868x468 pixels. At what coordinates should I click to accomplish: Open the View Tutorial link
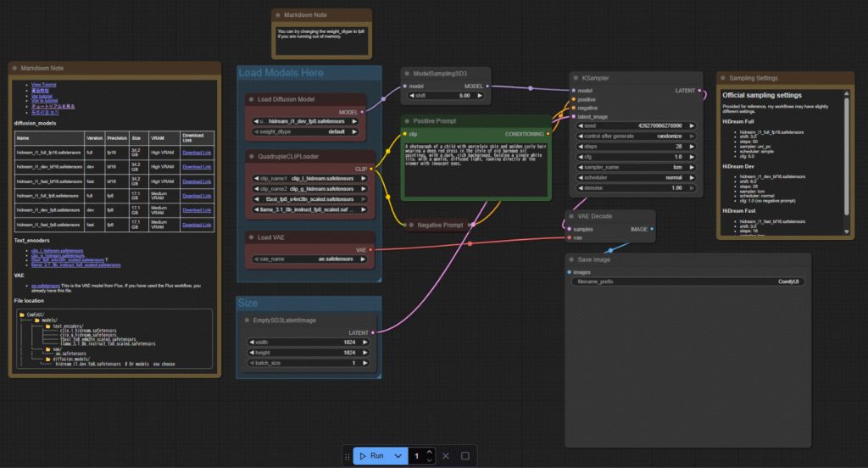[44, 85]
